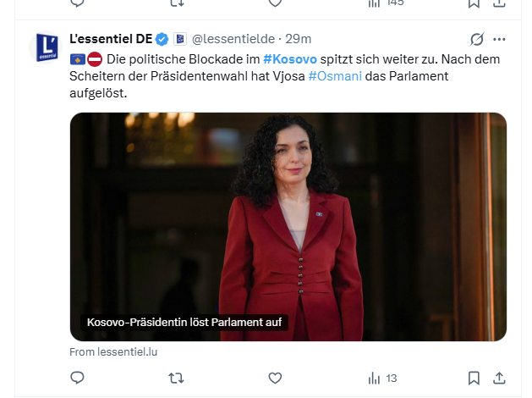Viewport: 532px width, 398px height.
Task: Repost the L'essentiel DE post
Action: (176, 378)
